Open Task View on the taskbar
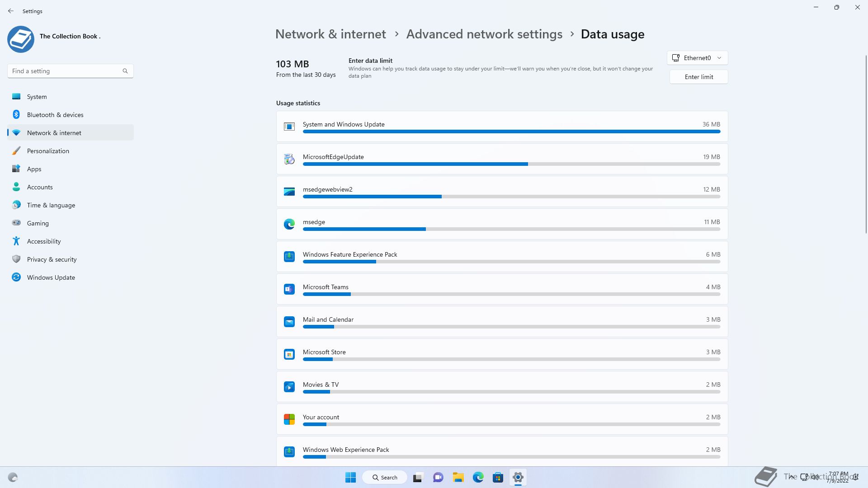Viewport: 868px width, 488px height. click(418, 477)
